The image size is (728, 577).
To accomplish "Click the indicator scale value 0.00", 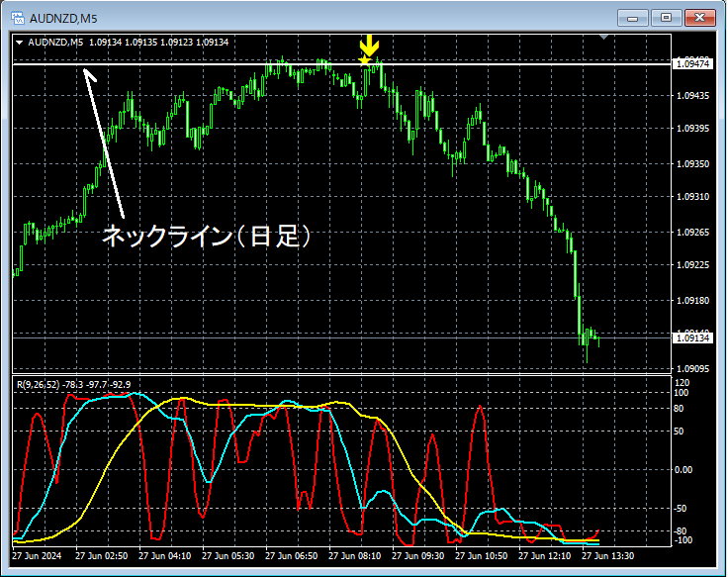I will [x=682, y=470].
